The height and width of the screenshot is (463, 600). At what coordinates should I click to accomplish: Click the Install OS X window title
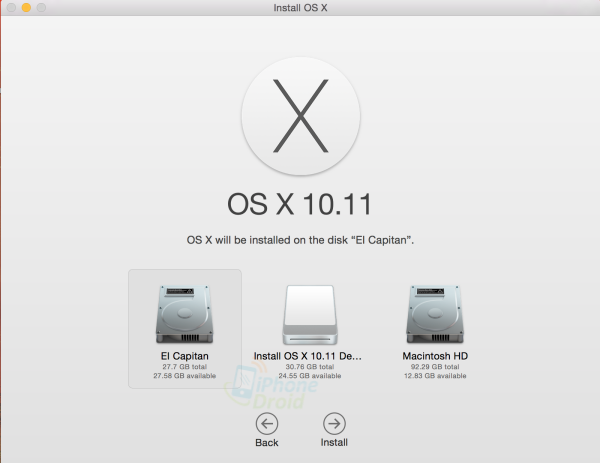point(300,8)
